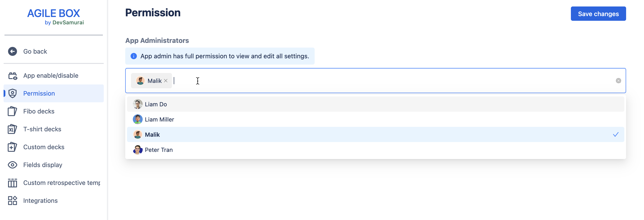644x220 pixels.
Task: Pick Liam Miller in the dropdown
Action: [159, 120]
